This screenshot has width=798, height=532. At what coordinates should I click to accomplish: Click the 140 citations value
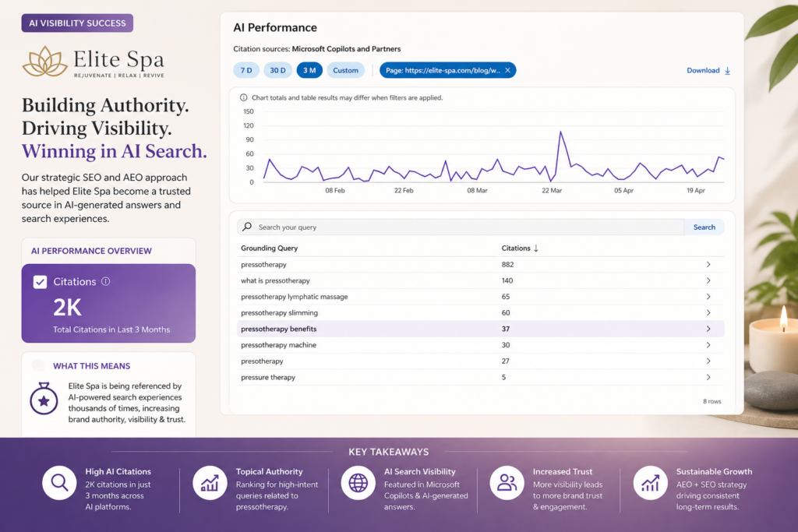(x=507, y=280)
